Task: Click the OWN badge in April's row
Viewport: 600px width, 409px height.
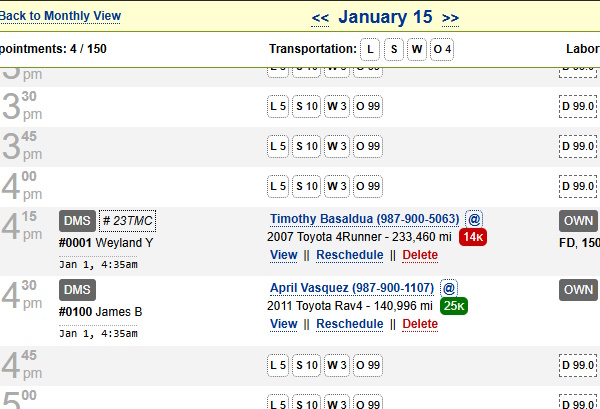Action: pos(579,289)
